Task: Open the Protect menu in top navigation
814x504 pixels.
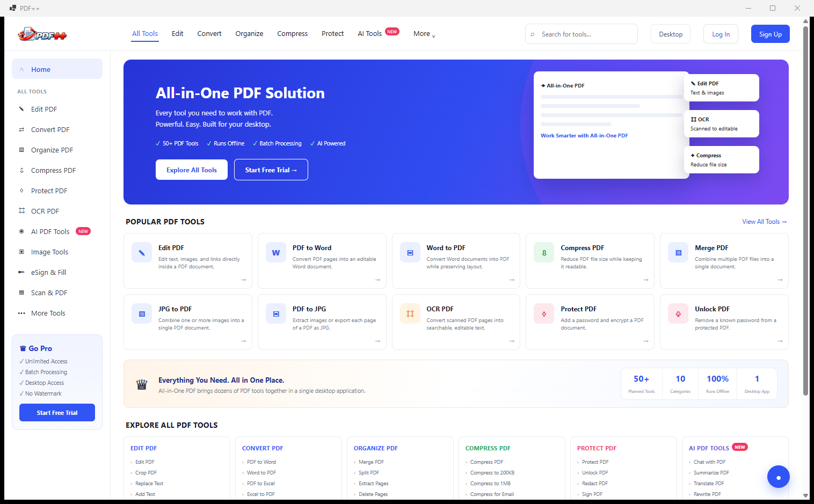Action: (332, 34)
